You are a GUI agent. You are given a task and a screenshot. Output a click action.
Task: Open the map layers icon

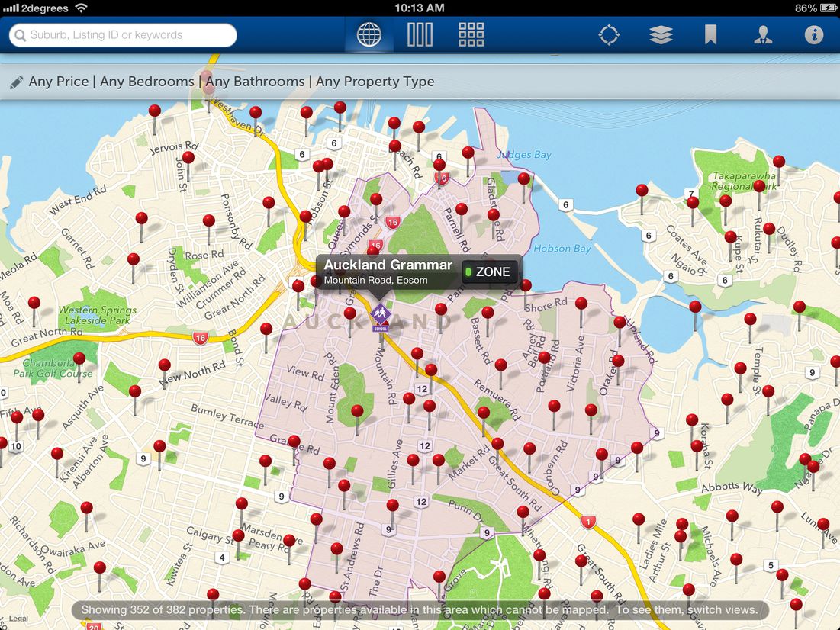click(x=660, y=35)
